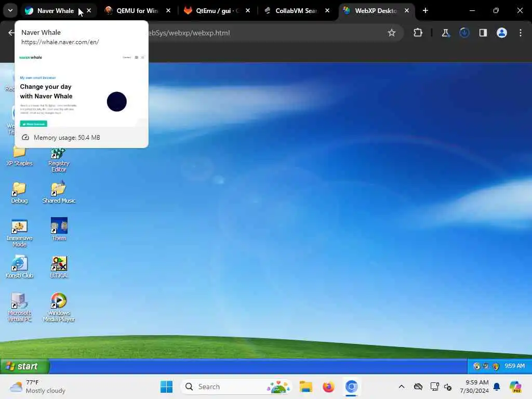Click the first XP system tray icon
This screenshot has height=399, width=532.
click(477, 366)
